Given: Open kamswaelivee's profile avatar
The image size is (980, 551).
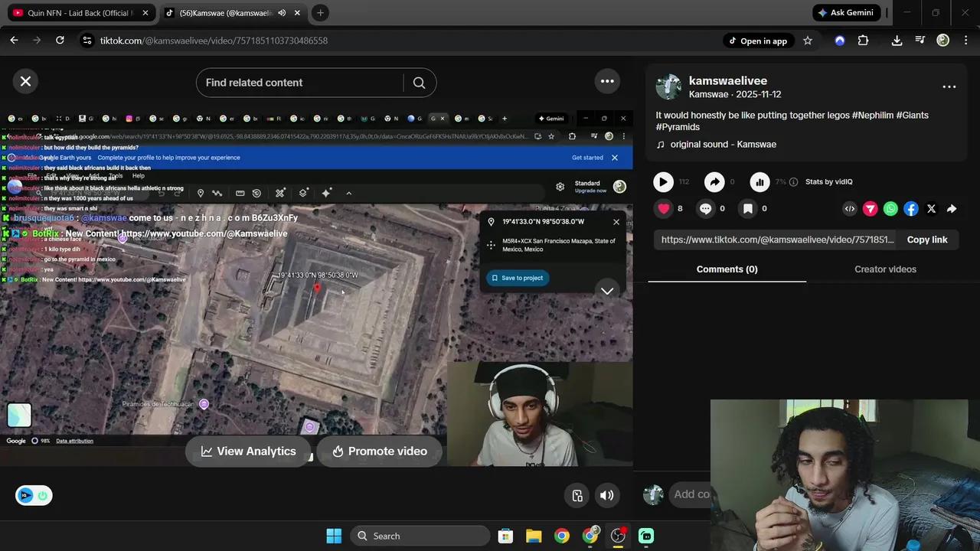Looking at the screenshot, I should pos(668,86).
